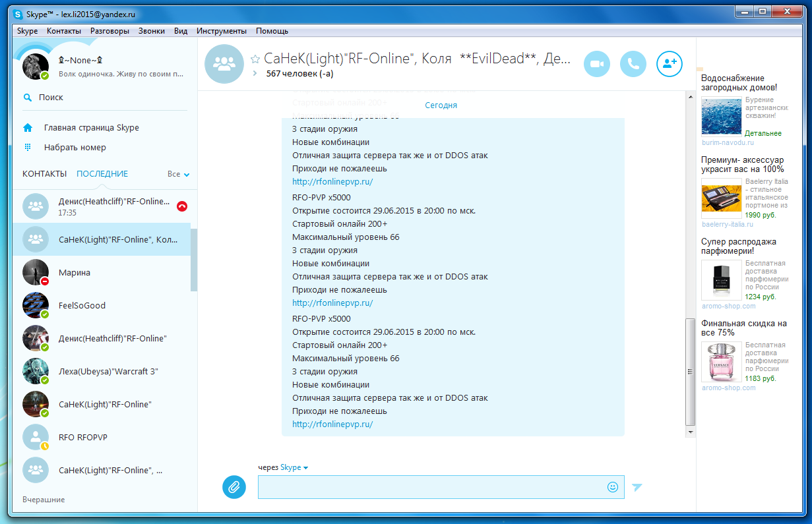The width and height of the screenshot is (812, 524).
Task: Click the search magnifier icon
Action: 28,97
